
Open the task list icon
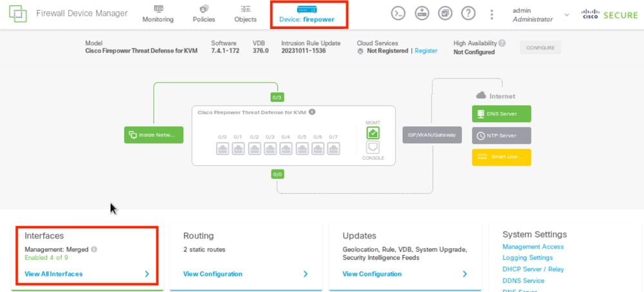[x=445, y=14]
